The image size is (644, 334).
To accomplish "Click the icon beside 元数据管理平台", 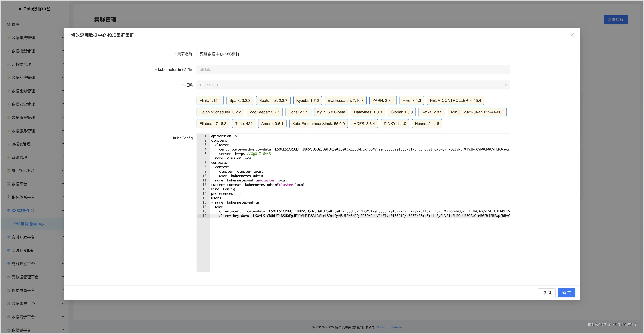I will 9,277.
